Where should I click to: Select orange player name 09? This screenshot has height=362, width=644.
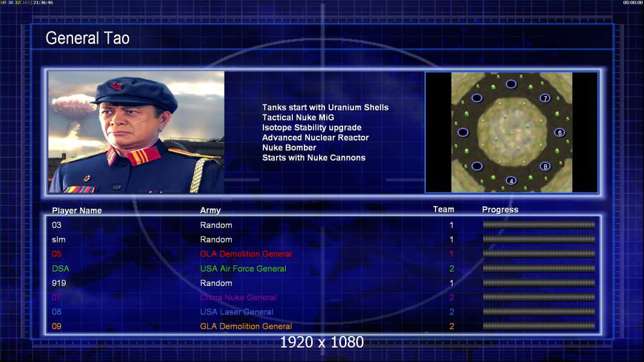click(57, 326)
